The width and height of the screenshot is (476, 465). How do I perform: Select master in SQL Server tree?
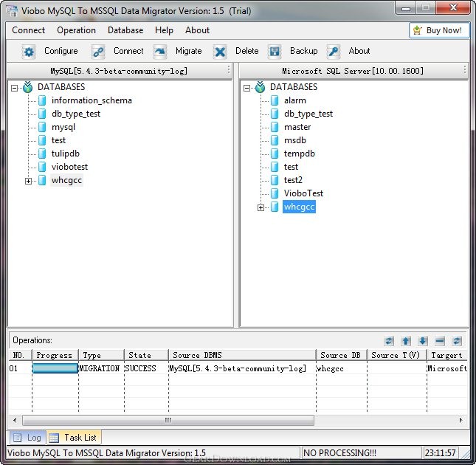(x=297, y=127)
